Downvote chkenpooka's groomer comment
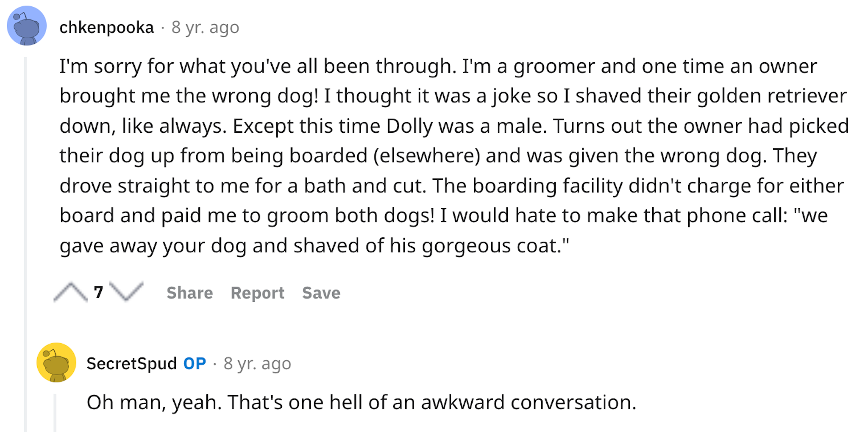Screen dimensions: 868x432 tap(126, 292)
